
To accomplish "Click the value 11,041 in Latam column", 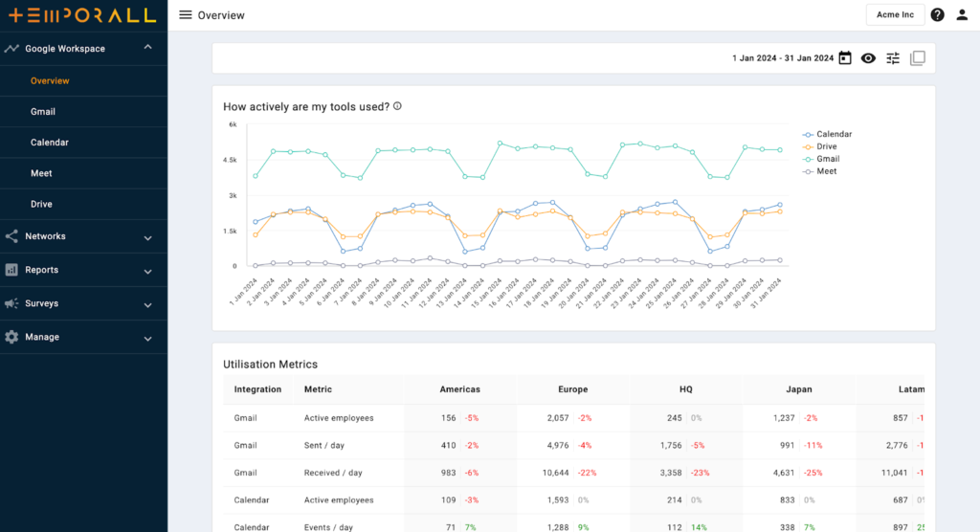I will pyautogui.click(x=895, y=474).
